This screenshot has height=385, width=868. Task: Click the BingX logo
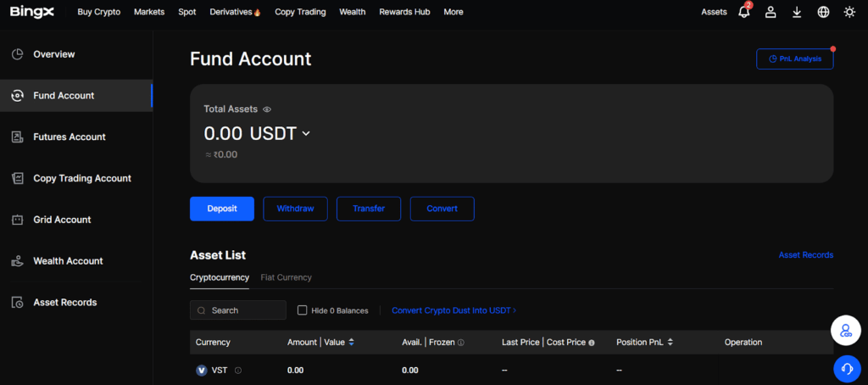click(x=31, y=12)
